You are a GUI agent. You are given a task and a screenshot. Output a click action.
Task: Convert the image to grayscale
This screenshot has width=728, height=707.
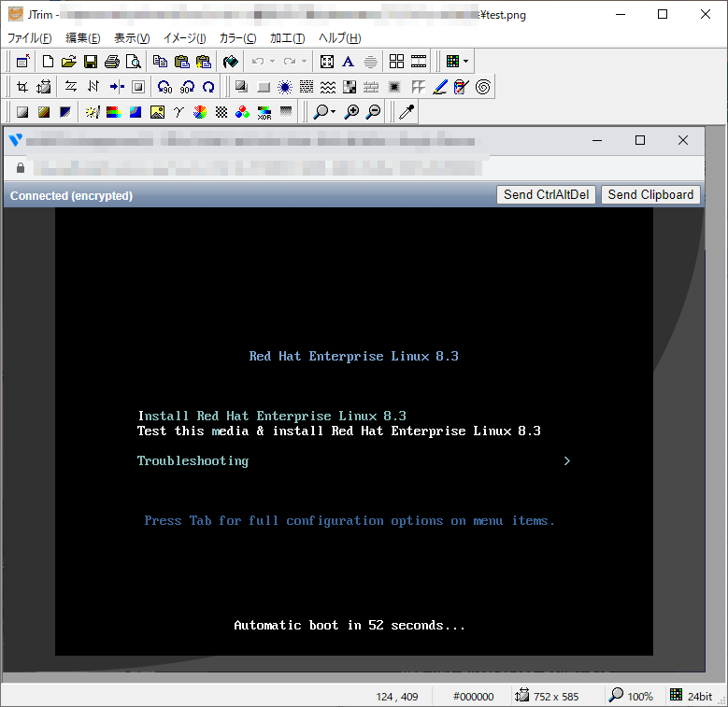click(x=22, y=112)
